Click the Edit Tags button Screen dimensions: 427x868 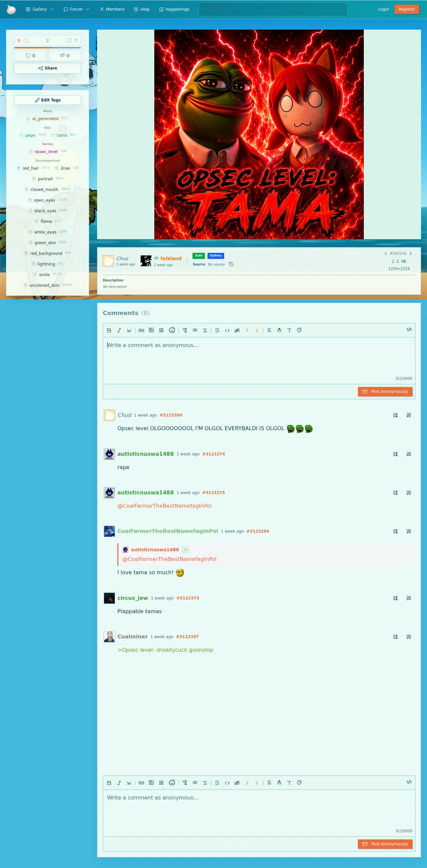pyautogui.click(x=48, y=100)
